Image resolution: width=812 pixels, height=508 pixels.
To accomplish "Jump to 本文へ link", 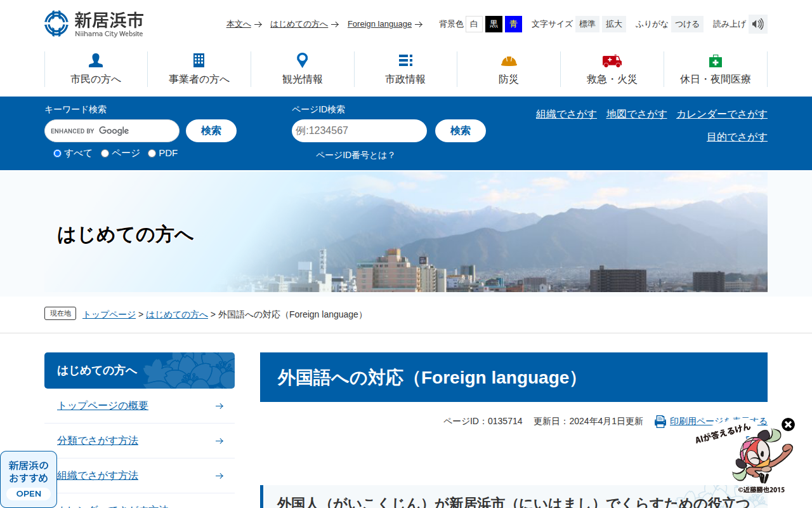I will pyautogui.click(x=239, y=24).
